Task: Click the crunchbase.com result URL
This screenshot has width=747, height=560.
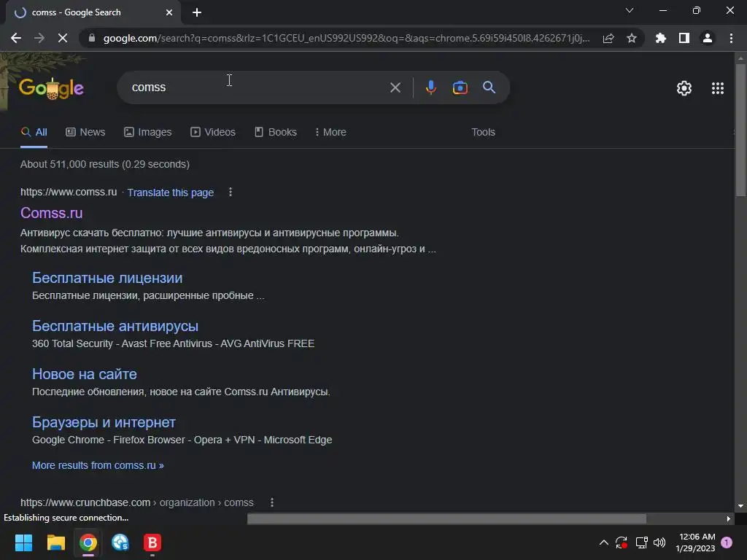Action: [136, 502]
